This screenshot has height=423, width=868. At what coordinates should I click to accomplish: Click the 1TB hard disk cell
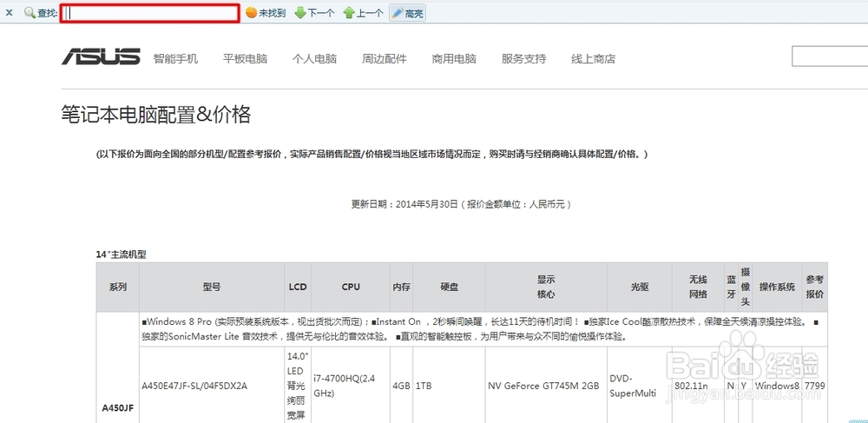(424, 386)
